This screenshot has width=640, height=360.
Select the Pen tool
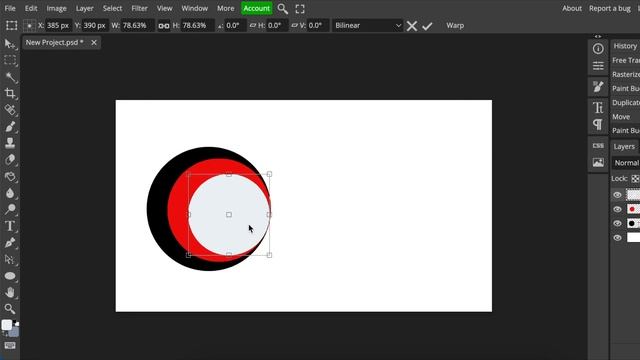[10, 243]
